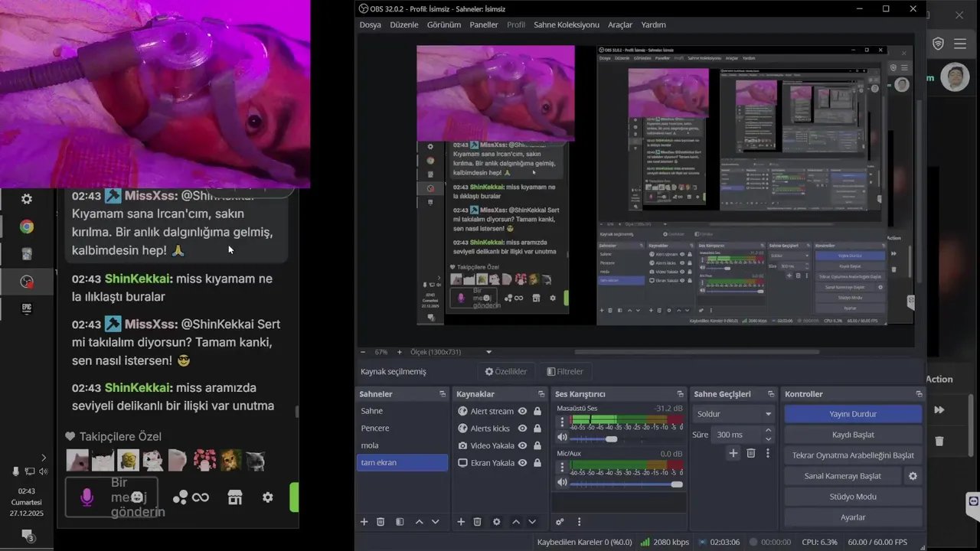Image resolution: width=980 pixels, height=551 pixels.
Task: Add a new source in Kaynaklar panel
Action: coord(461,522)
